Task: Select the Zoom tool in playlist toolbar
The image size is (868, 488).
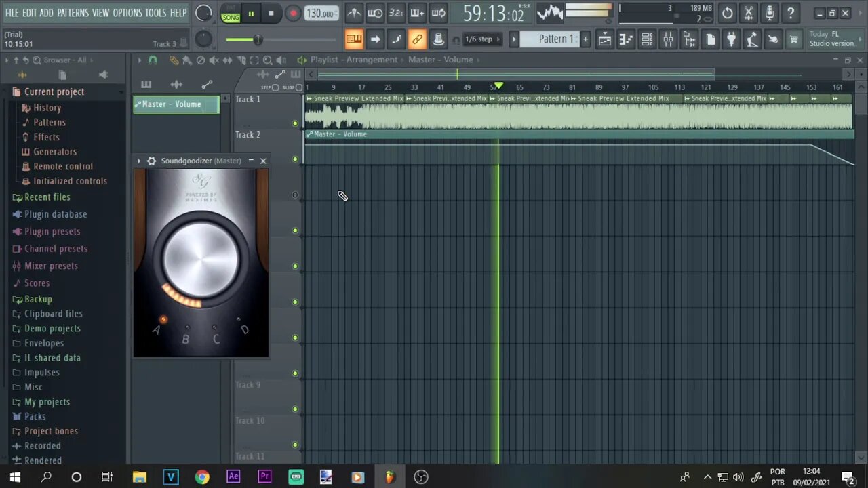Action: click(x=268, y=60)
